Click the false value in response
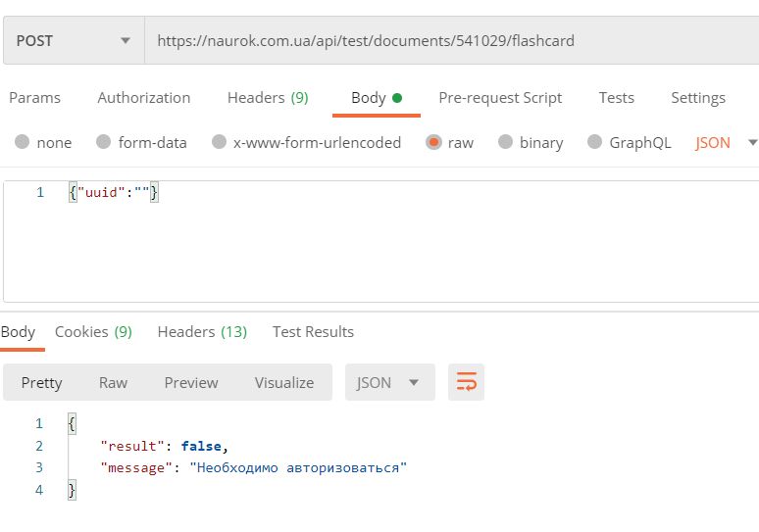 201,446
